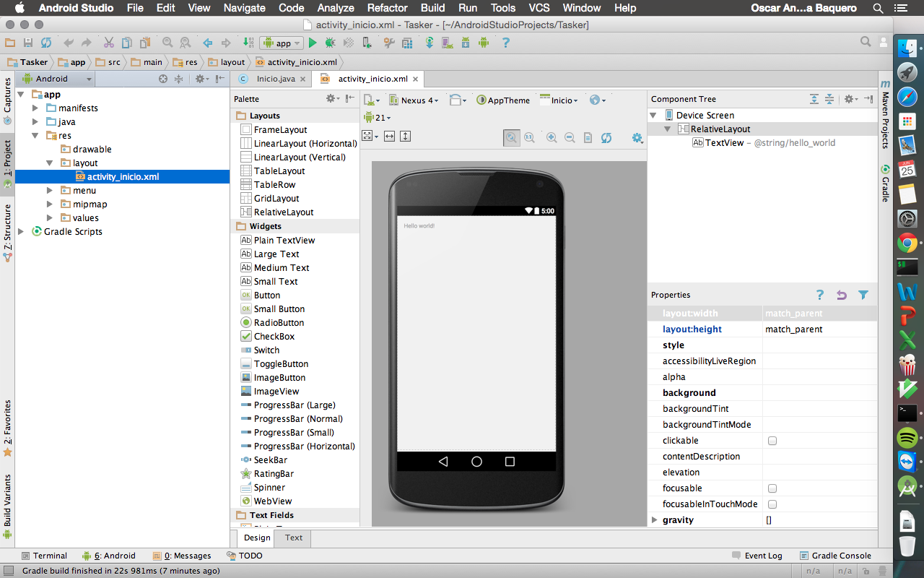
Task: Open the Properties help question mark
Action: click(820, 295)
